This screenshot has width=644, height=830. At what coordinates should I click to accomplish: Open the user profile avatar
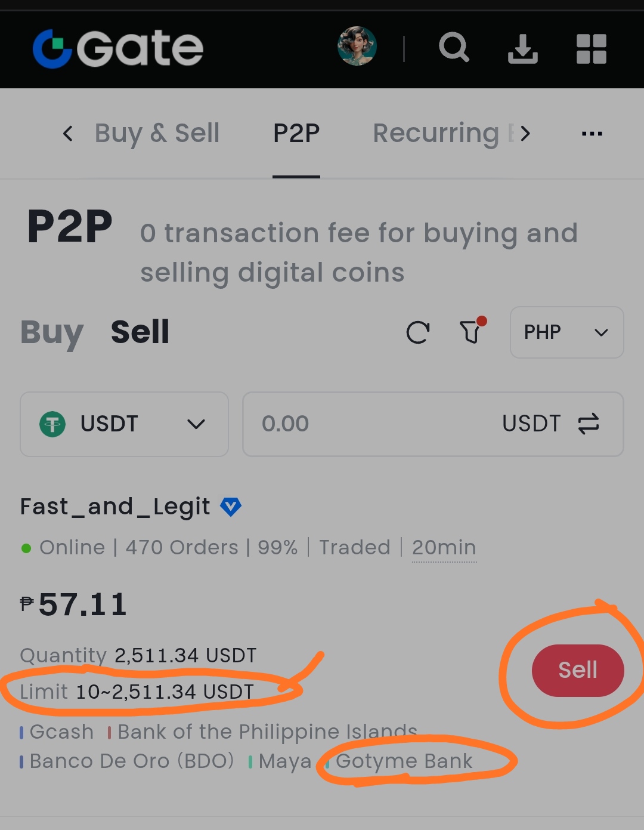[357, 46]
